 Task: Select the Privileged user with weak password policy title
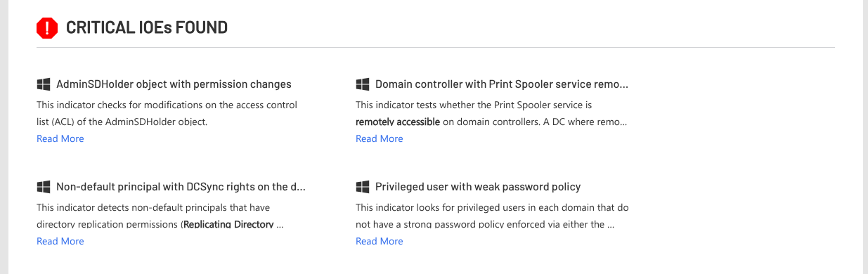pyautogui.click(x=478, y=187)
